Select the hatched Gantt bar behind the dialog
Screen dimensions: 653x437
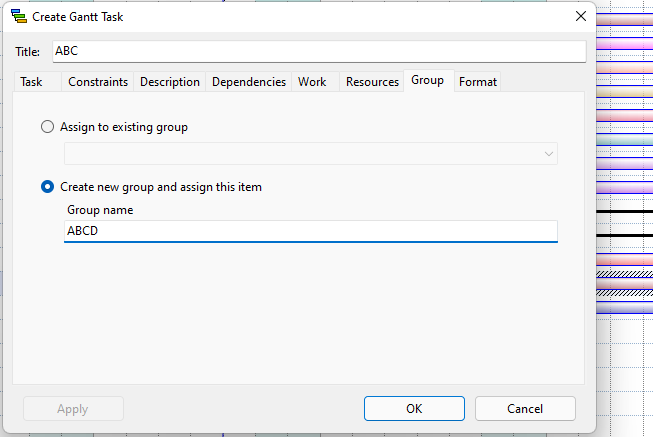[x=624, y=273]
